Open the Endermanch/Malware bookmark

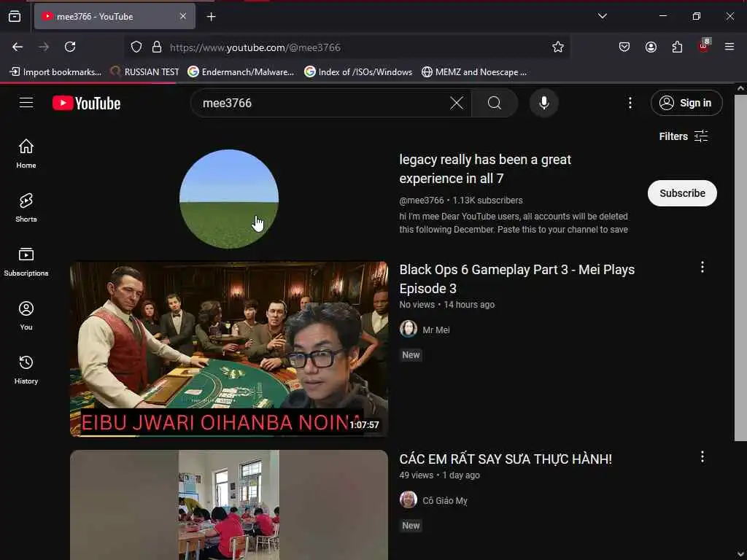point(241,72)
